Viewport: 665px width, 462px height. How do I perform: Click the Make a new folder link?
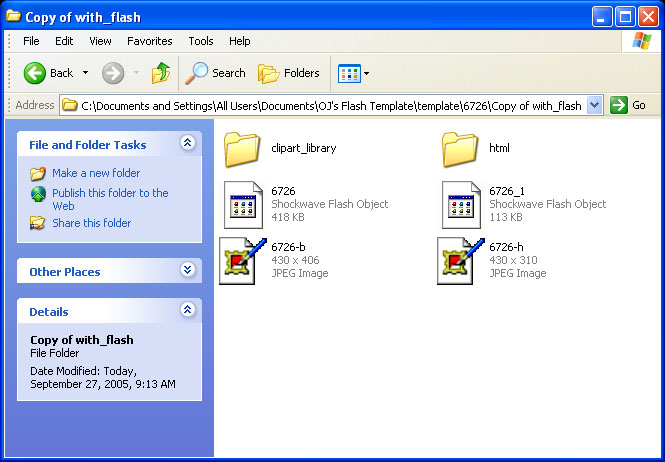click(x=95, y=173)
